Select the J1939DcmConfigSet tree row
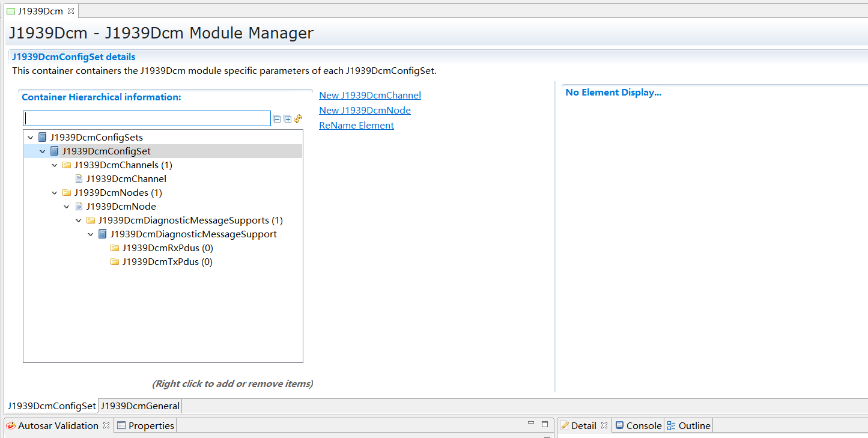868x438 pixels. 163,151
